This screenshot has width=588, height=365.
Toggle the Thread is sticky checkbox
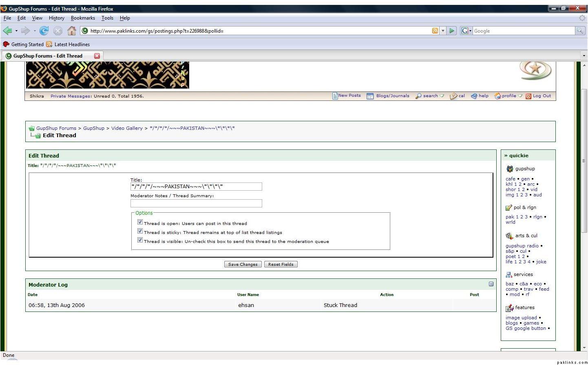click(x=140, y=231)
